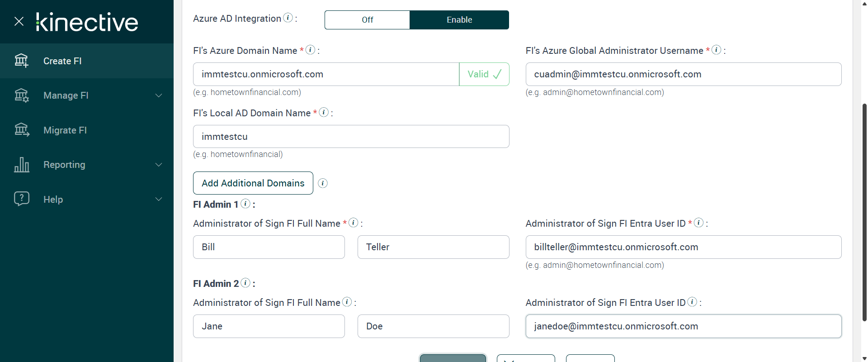The height and width of the screenshot is (362, 868).
Task: Click the Create FI bank icon
Action: (21, 61)
